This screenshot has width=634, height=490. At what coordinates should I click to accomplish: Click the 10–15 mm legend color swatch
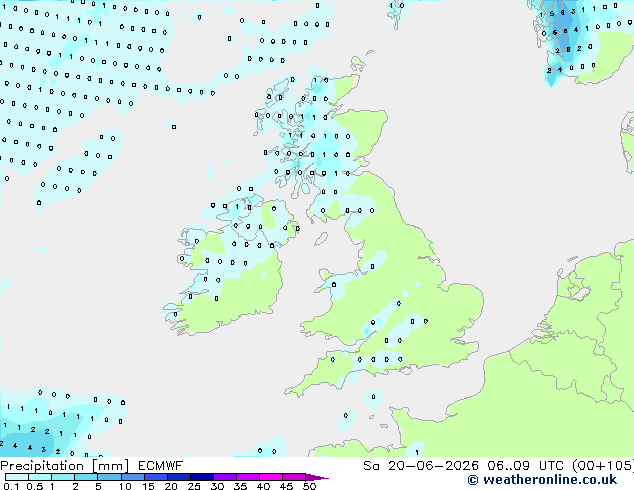click(x=133, y=477)
